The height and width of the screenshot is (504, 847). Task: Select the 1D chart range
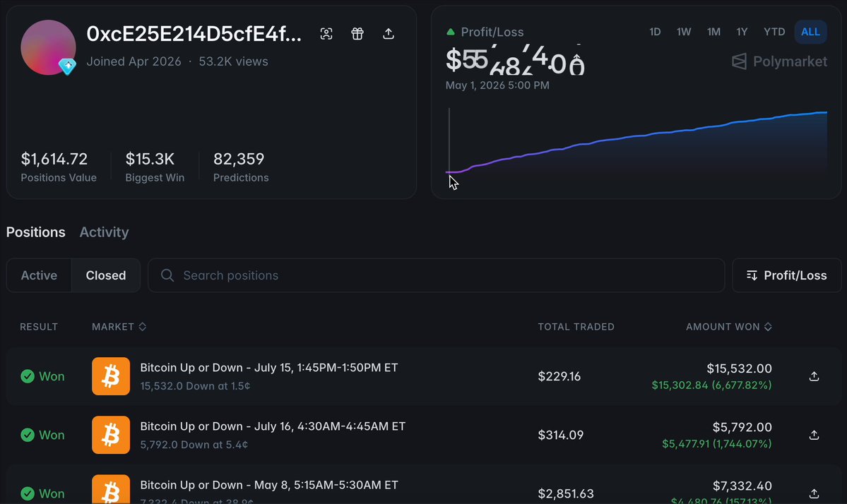(x=655, y=32)
